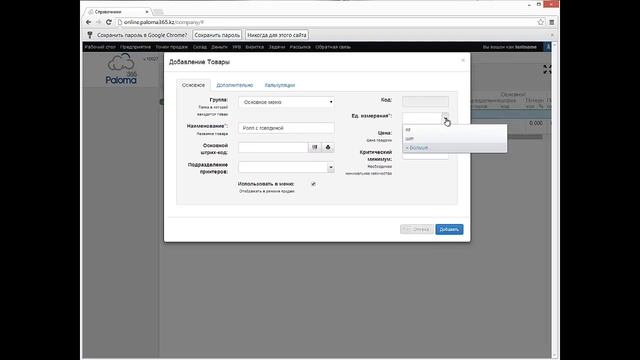Screen dimensions: 640x360
Task: Toggle the Использовать в меню checkbox
Action: tap(313, 184)
